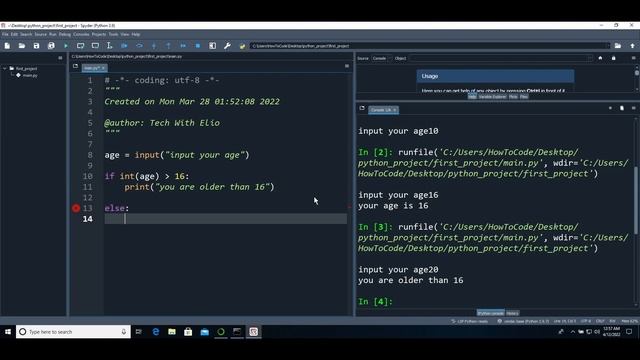Save the current file via toolbar

point(36,46)
